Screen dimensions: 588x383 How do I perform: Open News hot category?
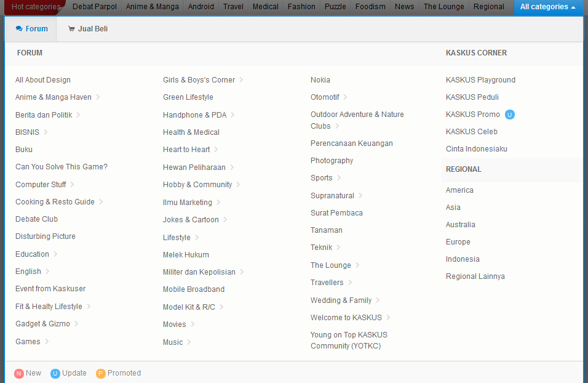tap(404, 7)
